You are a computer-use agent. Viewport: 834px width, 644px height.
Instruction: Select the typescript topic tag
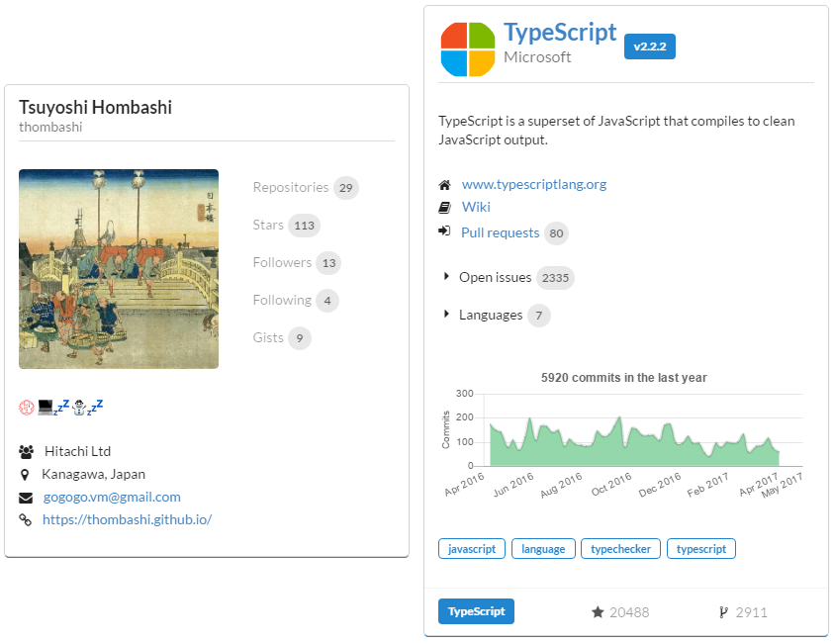tap(701, 549)
